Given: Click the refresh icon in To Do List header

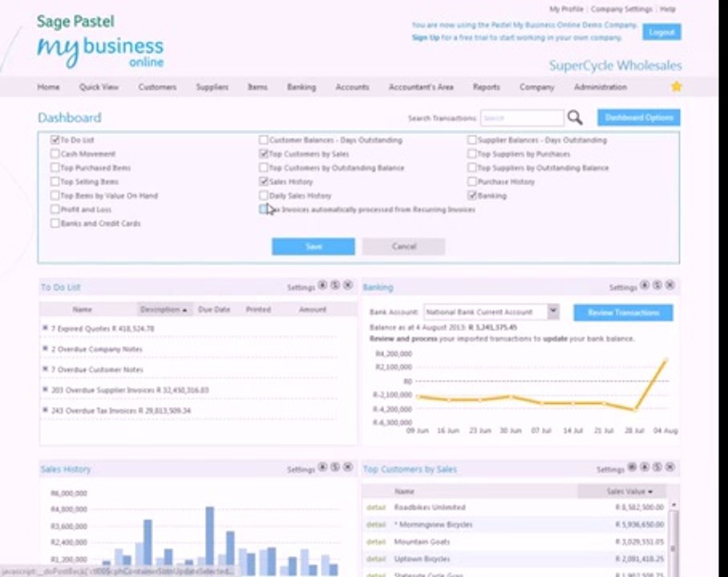Looking at the screenshot, I should point(335,285).
